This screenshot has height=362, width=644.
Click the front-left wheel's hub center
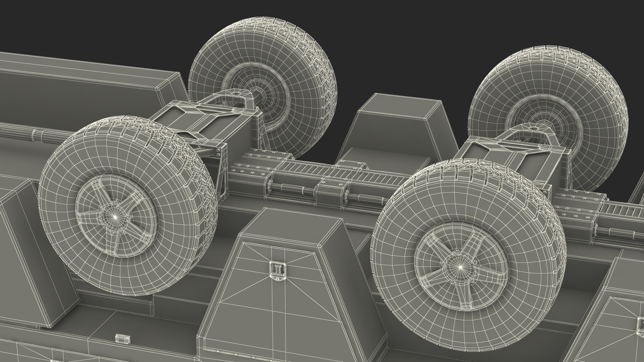115,217
